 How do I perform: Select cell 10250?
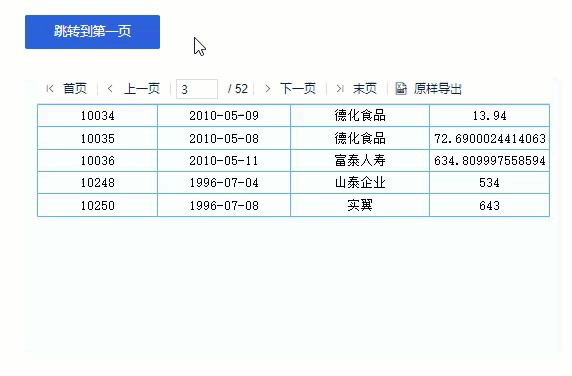pos(97,205)
